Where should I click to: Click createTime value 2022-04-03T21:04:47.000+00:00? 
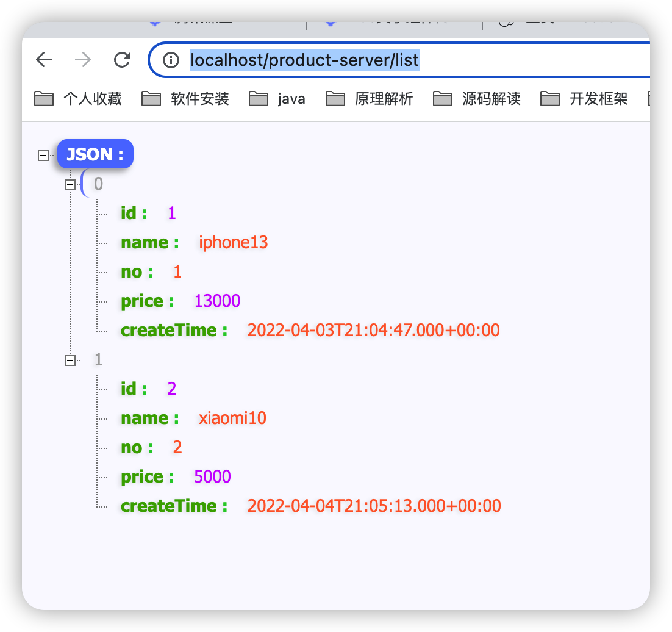click(373, 330)
